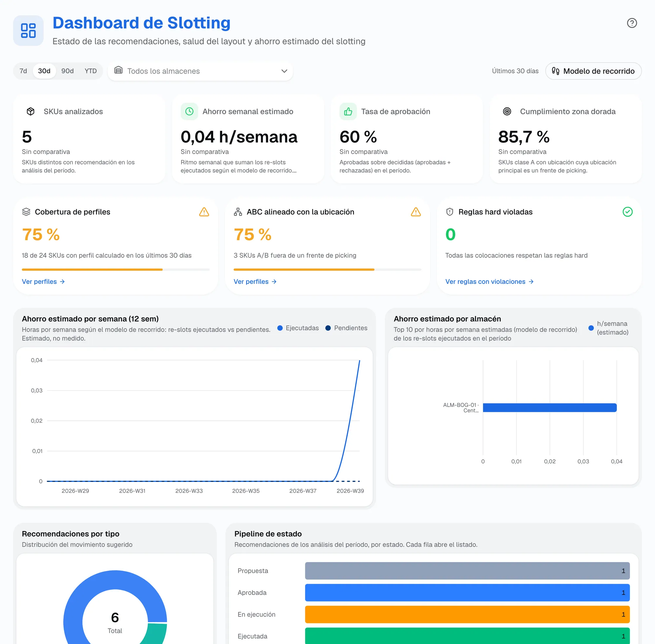Follow Ver perfiles under Cobertura de perfiles
The image size is (655, 644).
pyautogui.click(x=43, y=282)
